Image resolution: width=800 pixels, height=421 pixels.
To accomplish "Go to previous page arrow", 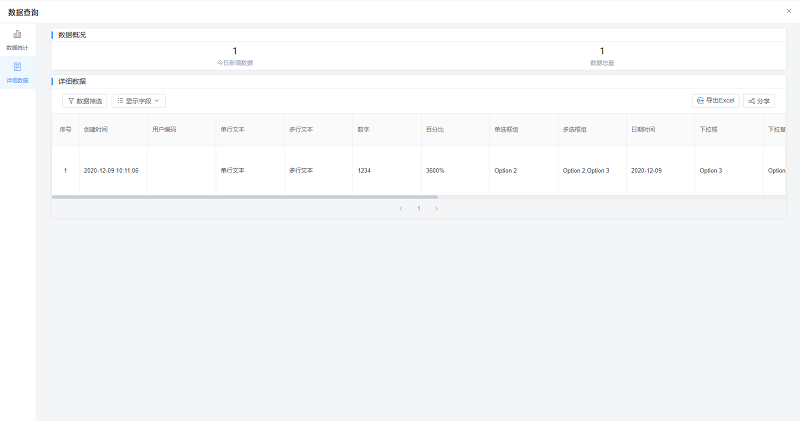I will click(401, 208).
